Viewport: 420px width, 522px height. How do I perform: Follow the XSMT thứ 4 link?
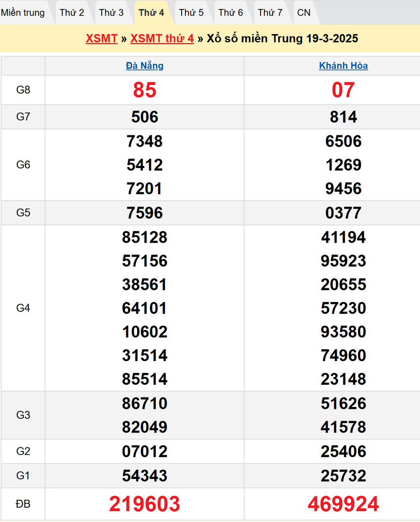[162, 38]
